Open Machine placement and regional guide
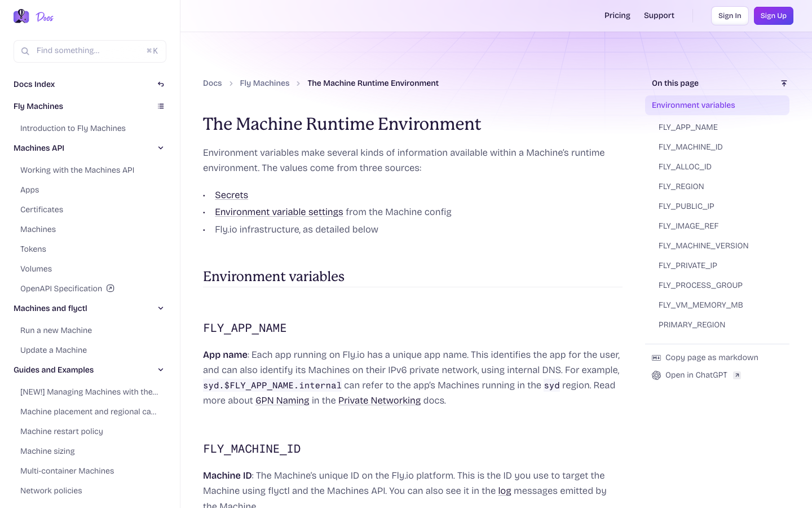Image resolution: width=812 pixels, height=508 pixels. [89, 411]
